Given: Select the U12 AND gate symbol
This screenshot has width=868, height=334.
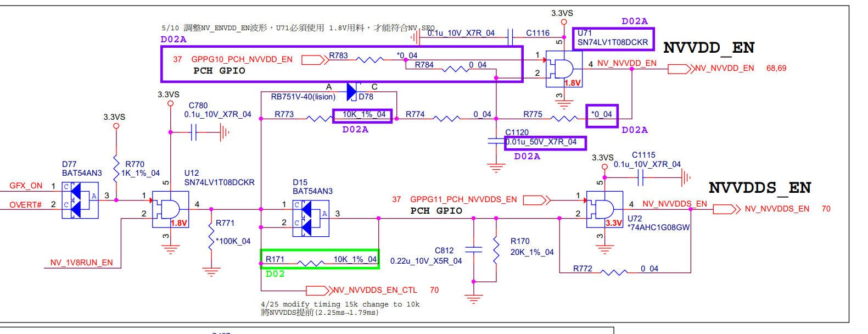Looking at the screenshot, I should tap(170, 209).
